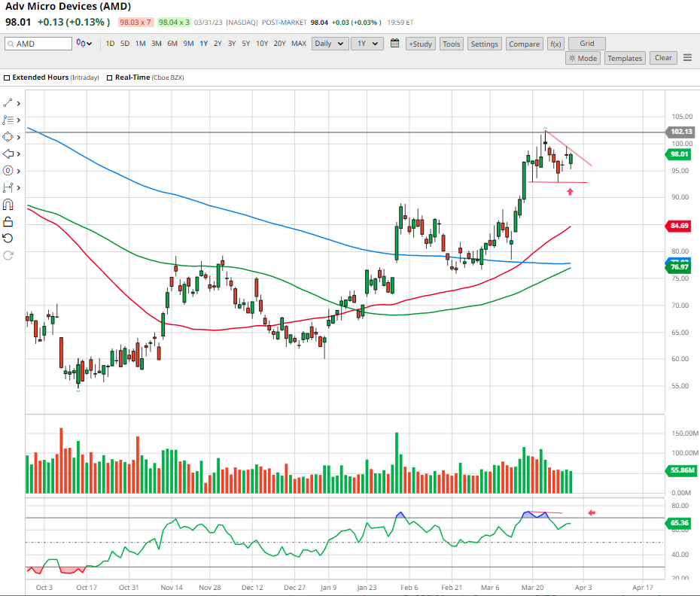
Task: Click the AMD symbol input field
Action: click(38, 44)
